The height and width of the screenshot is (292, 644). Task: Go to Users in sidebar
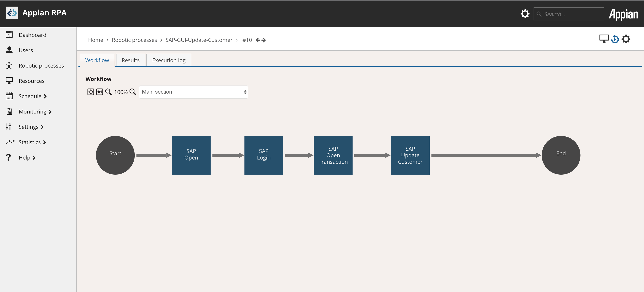coord(26,50)
